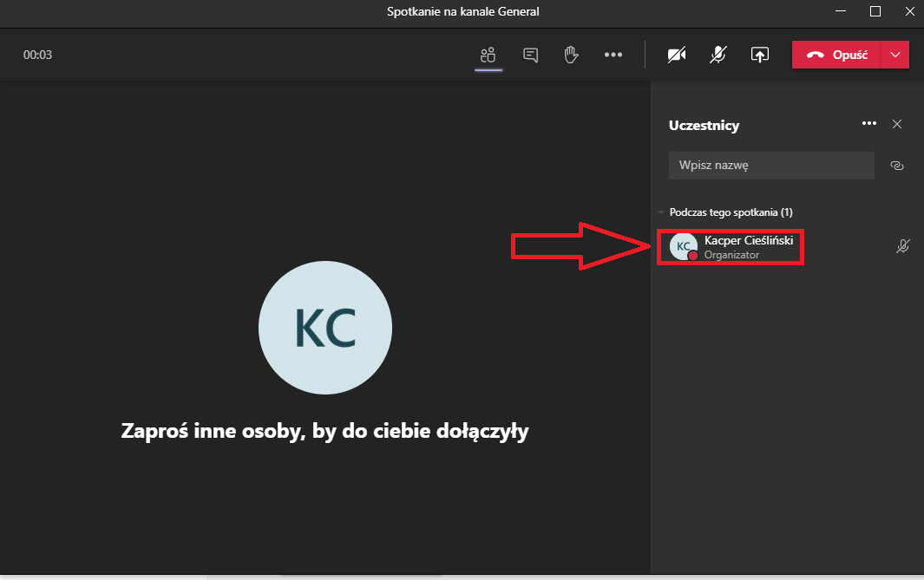Click the muted mic icon beside Kacper Cieśliński
The image size is (924, 580).
[x=903, y=246]
